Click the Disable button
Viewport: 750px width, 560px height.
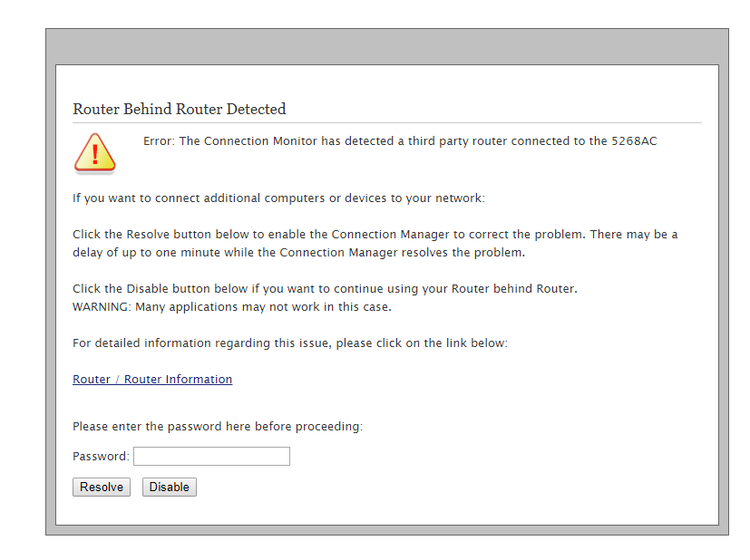(170, 487)
